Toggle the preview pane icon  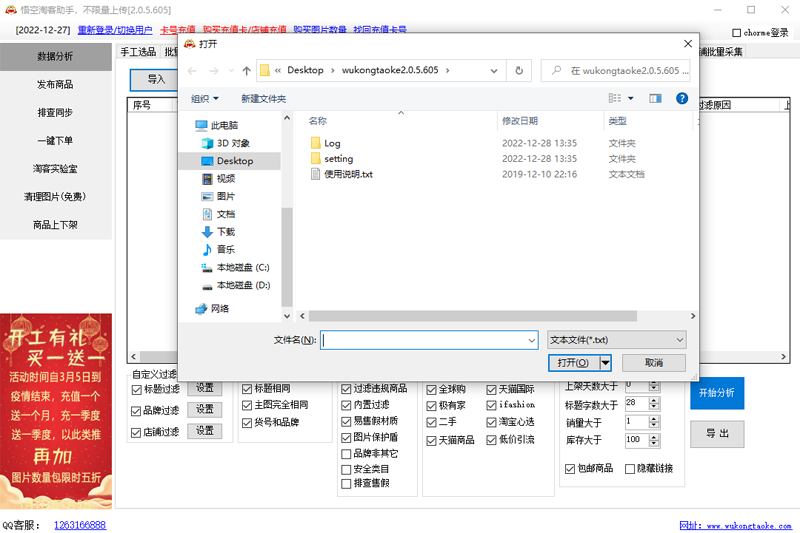pos(656,98)
